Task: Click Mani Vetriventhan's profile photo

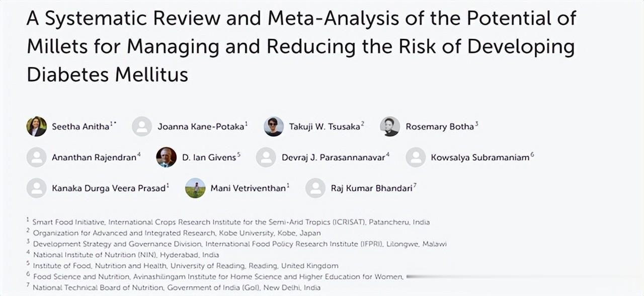Action: click(x=195, y=188)
